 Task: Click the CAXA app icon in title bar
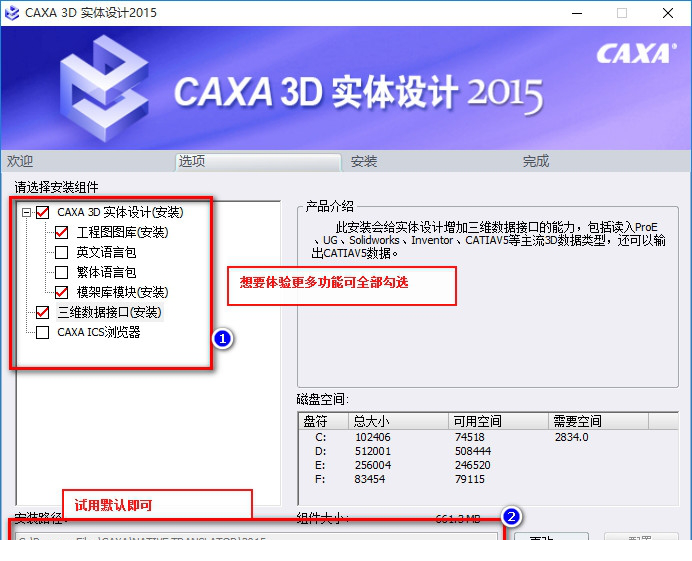click(x=11, y=12)
